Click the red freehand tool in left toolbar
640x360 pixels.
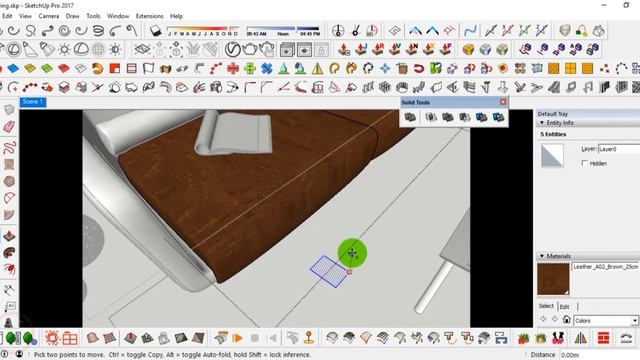click(9, 147)
